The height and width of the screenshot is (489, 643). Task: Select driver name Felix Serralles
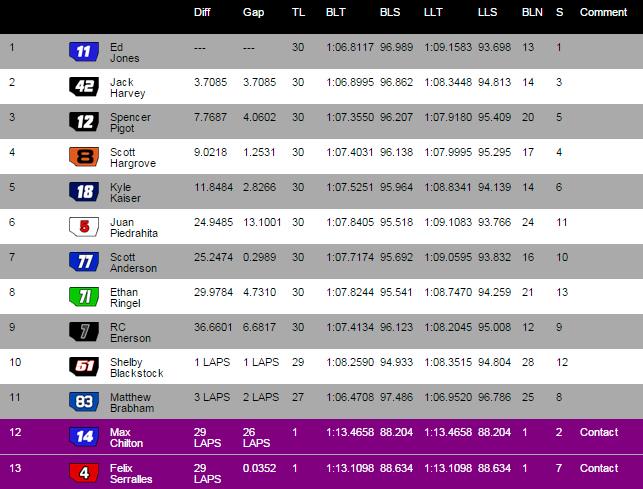click(131, 473)
